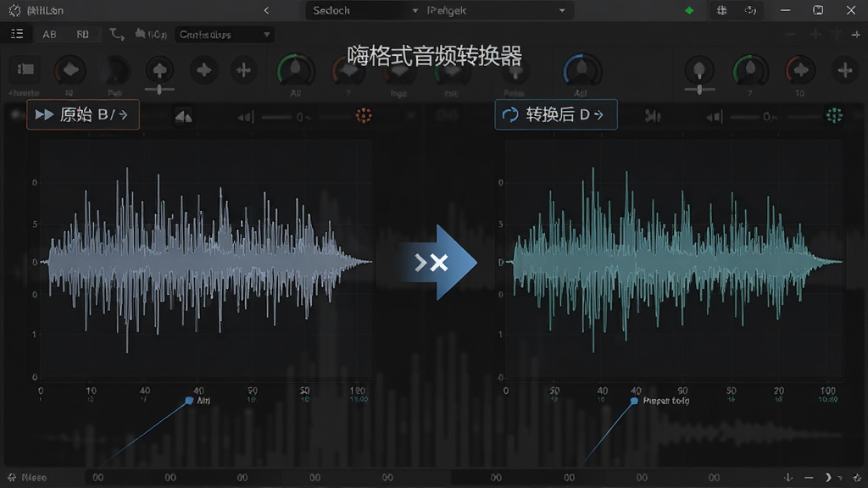Click the 转换后 D converted track button

(556, 114)
